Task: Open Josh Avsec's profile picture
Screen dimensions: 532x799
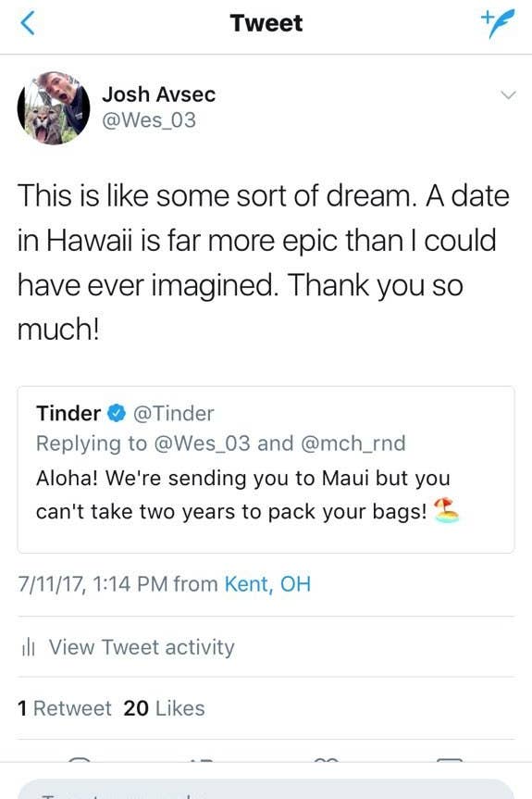Action: pyautogui.click(x=54, y=108)
